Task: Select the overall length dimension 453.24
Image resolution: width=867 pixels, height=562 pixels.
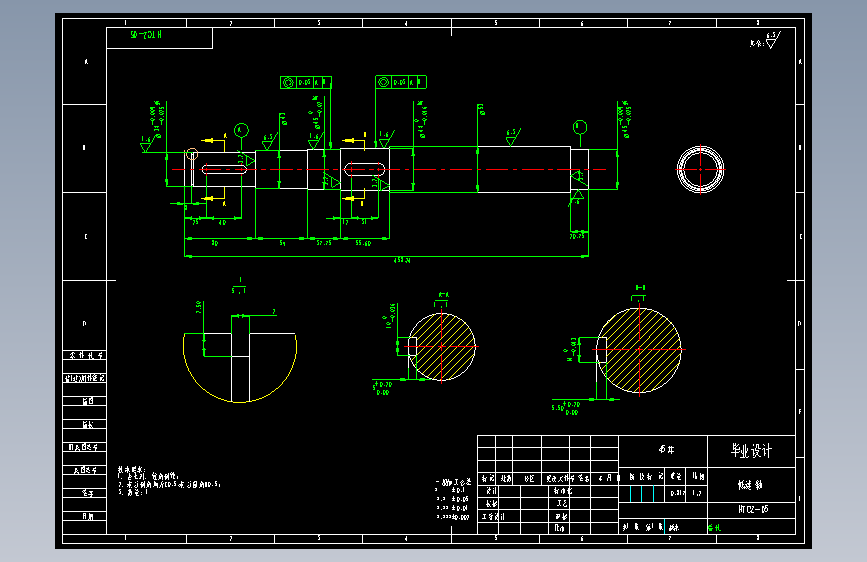Action: pyautogui.click(x=402, y=260)
